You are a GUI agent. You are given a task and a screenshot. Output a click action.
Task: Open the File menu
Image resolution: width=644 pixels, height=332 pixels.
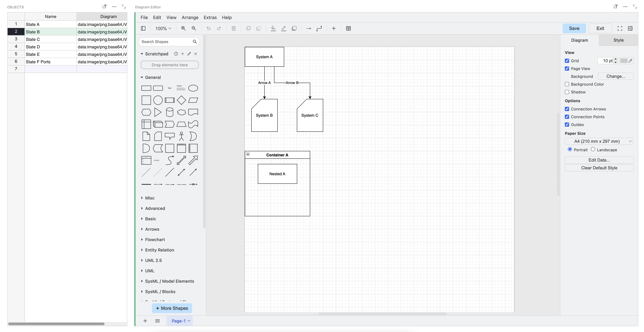144,17
